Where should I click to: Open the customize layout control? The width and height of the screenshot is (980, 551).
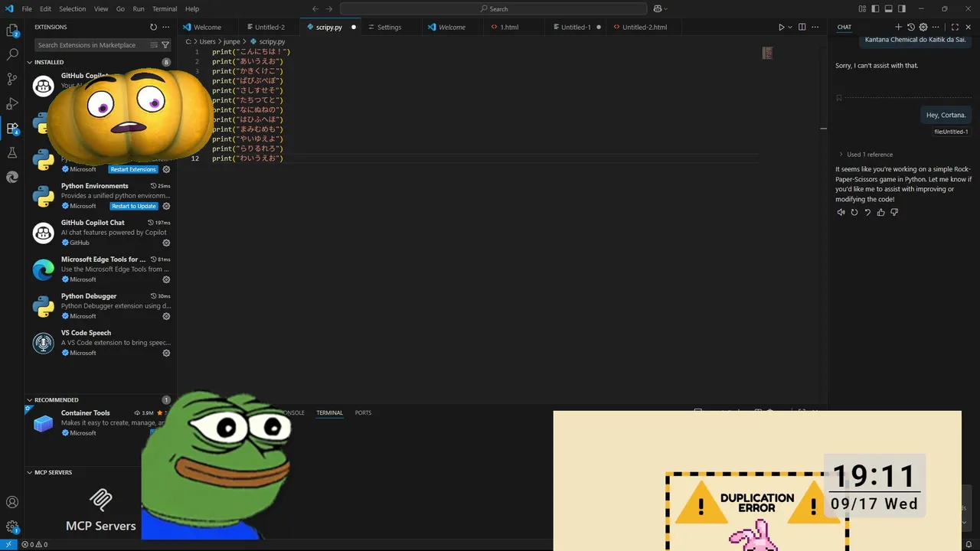point(862,8)
